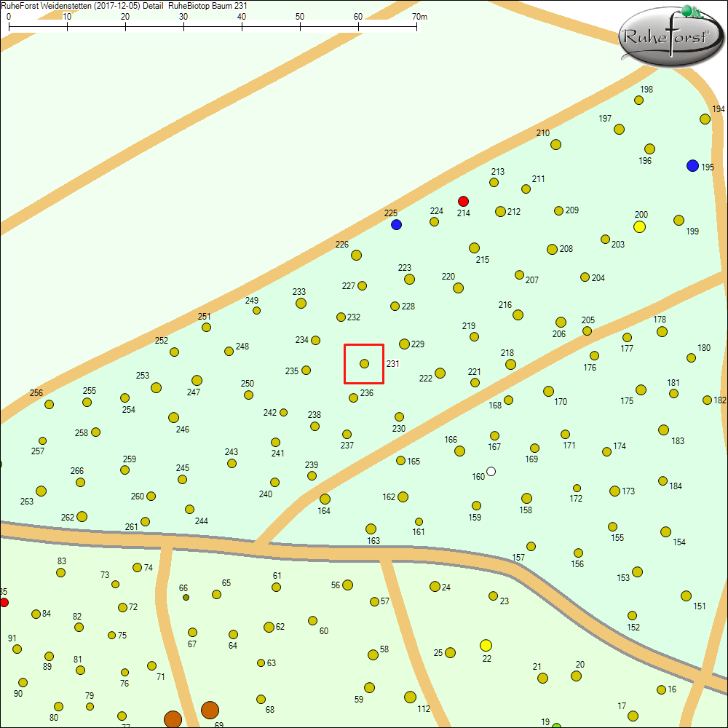Select the blue tree marker 225
The width and height of the screenshot is (728, 728).
[x=396, y=224]
